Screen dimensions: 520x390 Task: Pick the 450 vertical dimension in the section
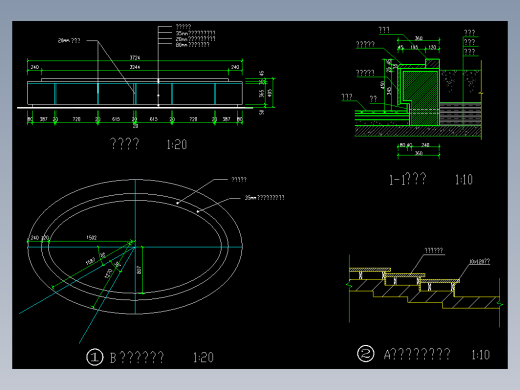[383, 85]
